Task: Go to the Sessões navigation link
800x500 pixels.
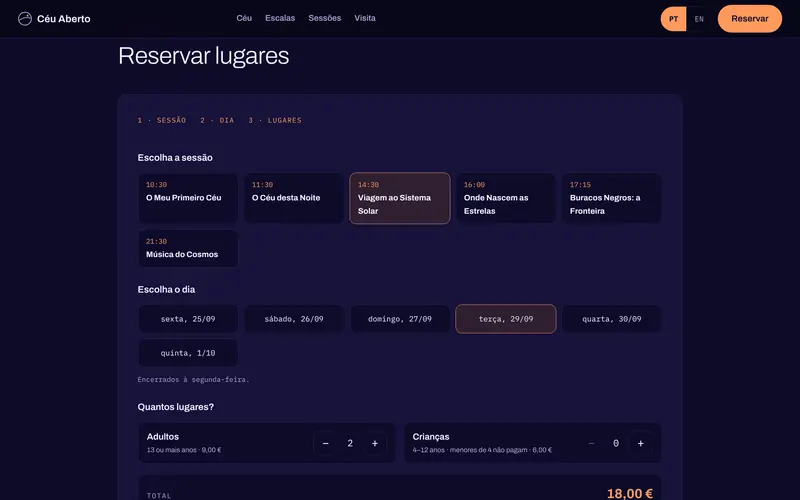Action: (324, 18)
